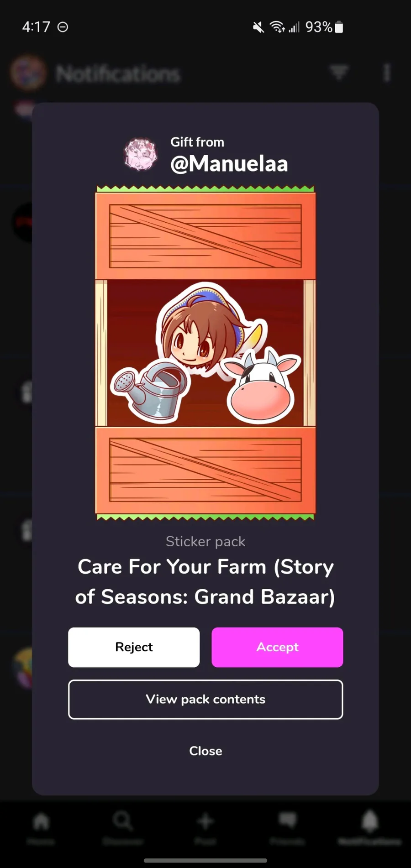Open the notifications filter icon
The width and height of the screenshot is (411, 868).
[339, 72]
